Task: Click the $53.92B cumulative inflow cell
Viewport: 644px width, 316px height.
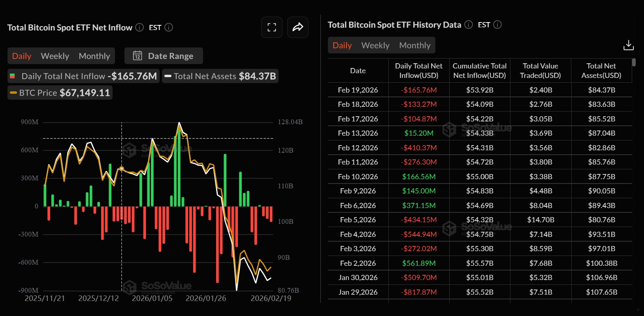Action: tap(480, 90)
